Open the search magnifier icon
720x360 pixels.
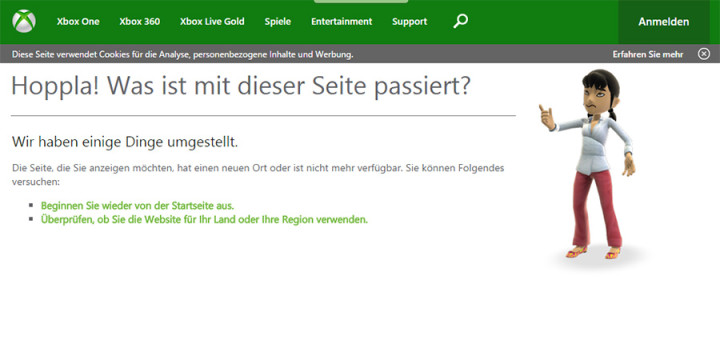coord(460,21)
